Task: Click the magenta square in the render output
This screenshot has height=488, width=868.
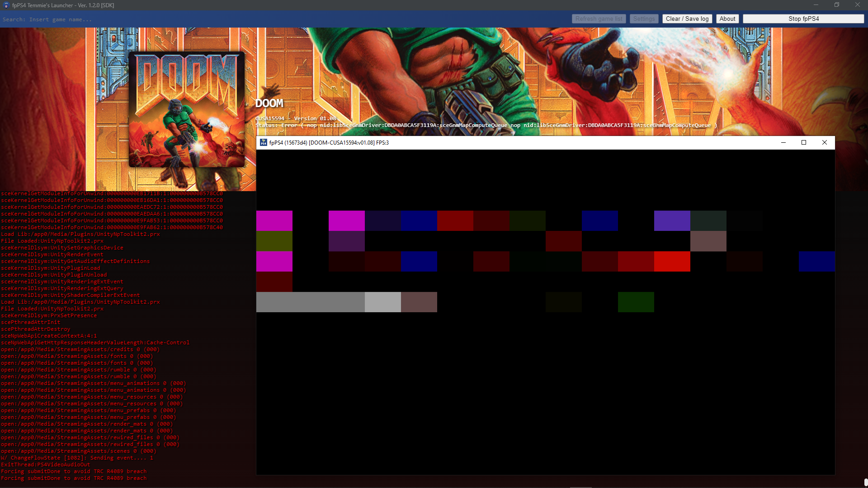Action: (x=274, y=221)
